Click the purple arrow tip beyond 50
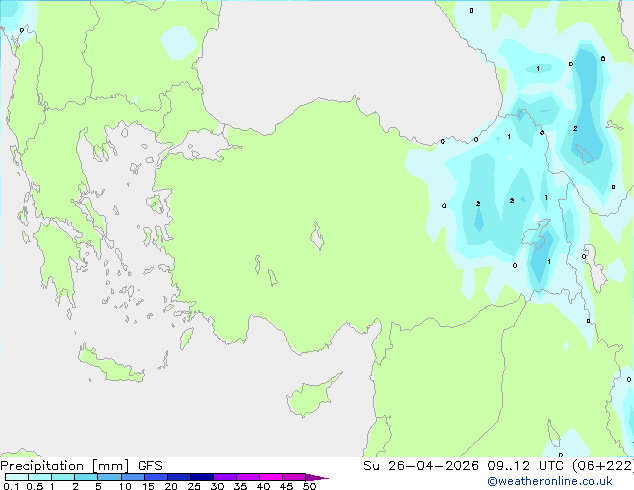The width and height of the screenshot is (634, 490). [317, 477]
